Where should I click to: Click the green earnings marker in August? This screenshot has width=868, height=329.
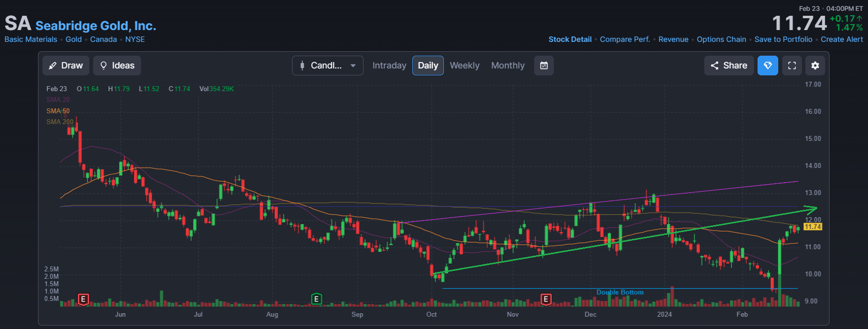[x=317, y=299]
